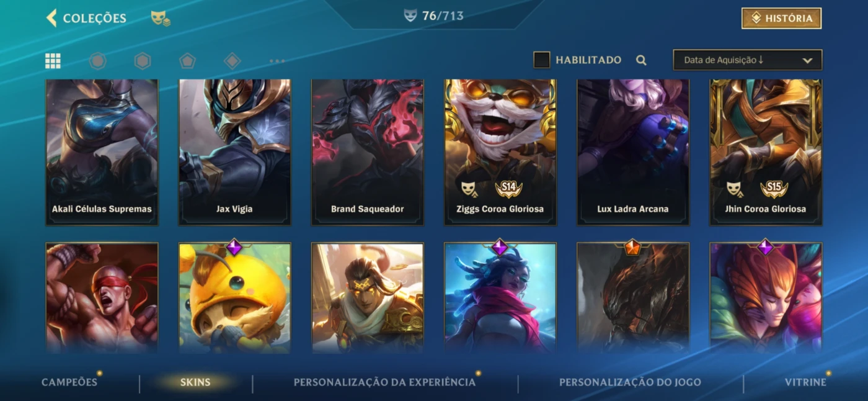Image resolution: width=868 pixels, height=401 pixels.
Task: Open Personalização da Experiência tab
Action: point(384,382)
